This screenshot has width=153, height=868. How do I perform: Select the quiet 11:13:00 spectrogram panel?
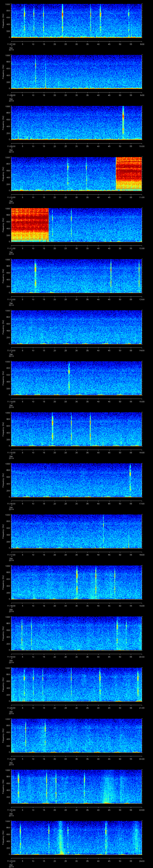pyautogui.click(x=76, y=327)
